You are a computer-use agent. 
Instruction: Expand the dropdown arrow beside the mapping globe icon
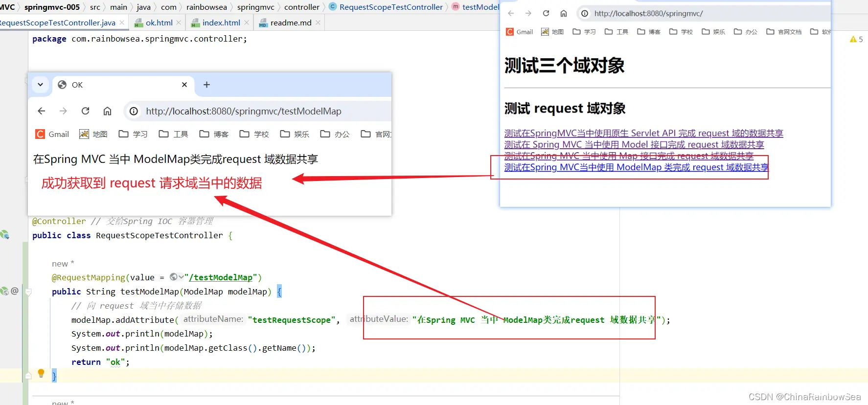[181, 277]
